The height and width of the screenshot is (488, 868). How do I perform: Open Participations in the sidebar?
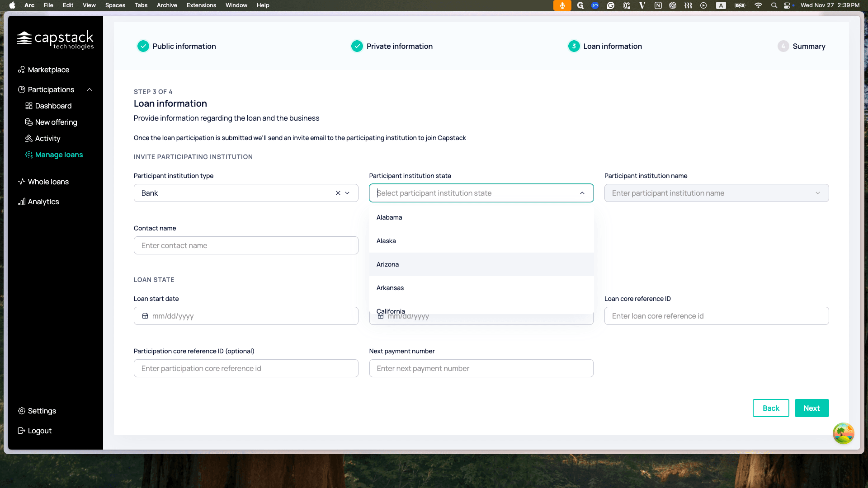pyautogui.click(x=46, y=89)
